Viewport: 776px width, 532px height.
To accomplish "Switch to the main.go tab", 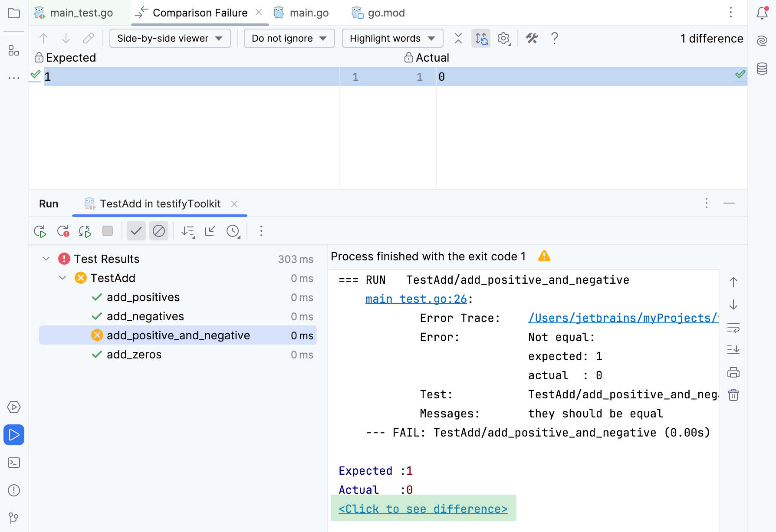I will [309, 13].
